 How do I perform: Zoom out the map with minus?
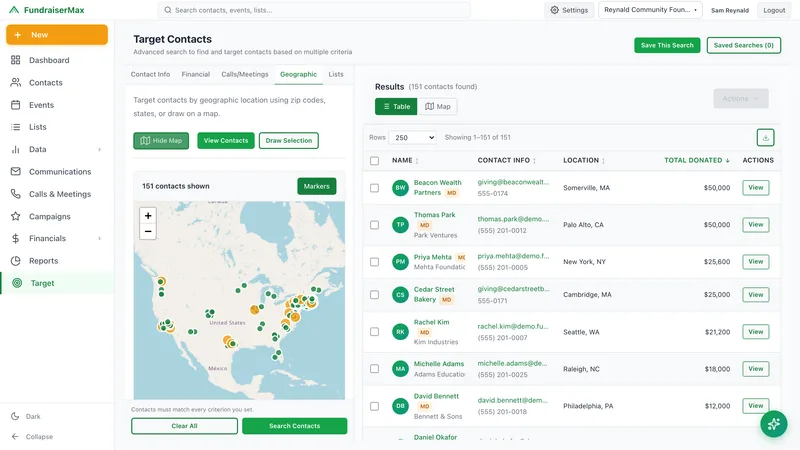point(148,231)
